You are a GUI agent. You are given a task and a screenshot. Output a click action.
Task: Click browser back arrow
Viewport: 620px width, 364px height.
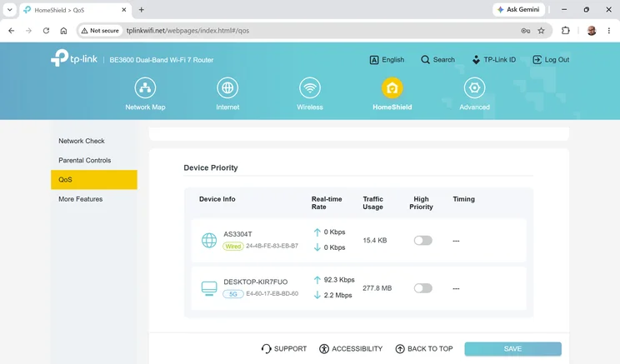tap(12, 31)
